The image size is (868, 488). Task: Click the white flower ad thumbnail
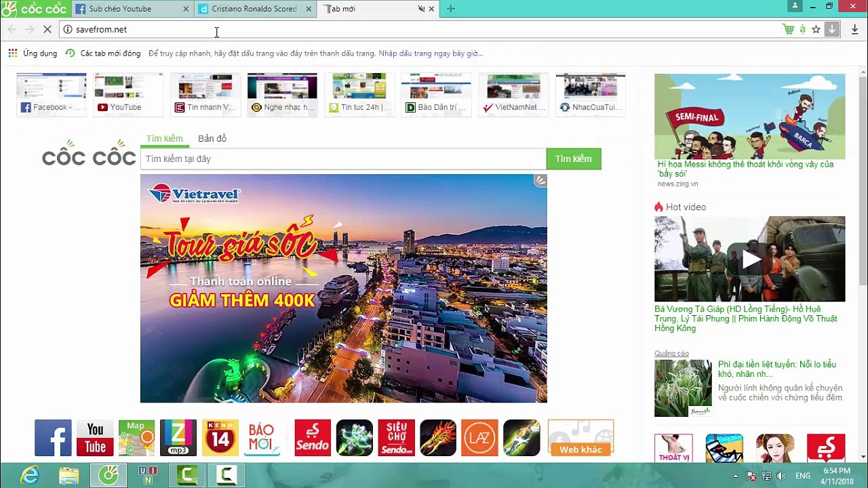(x=683, y=388)
